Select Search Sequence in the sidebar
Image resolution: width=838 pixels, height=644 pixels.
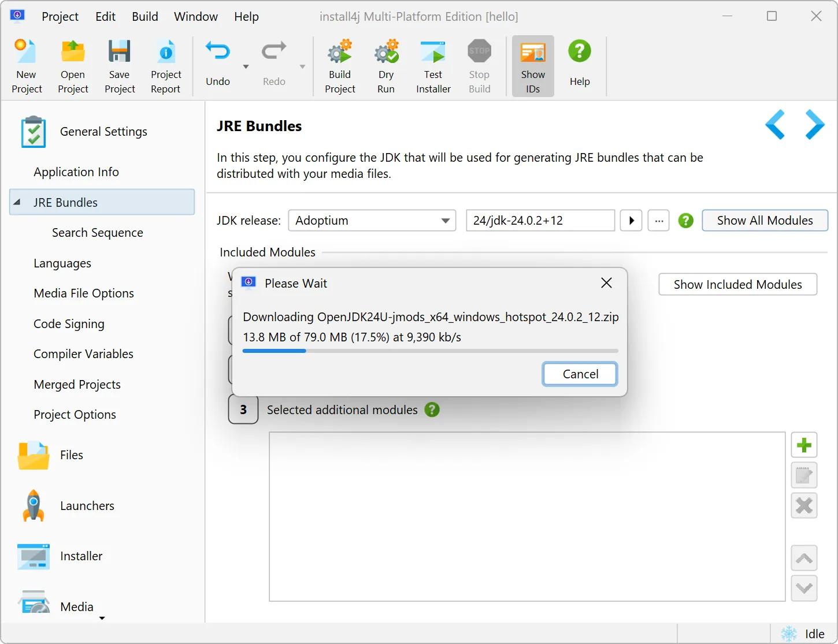(x=98, y=233)
